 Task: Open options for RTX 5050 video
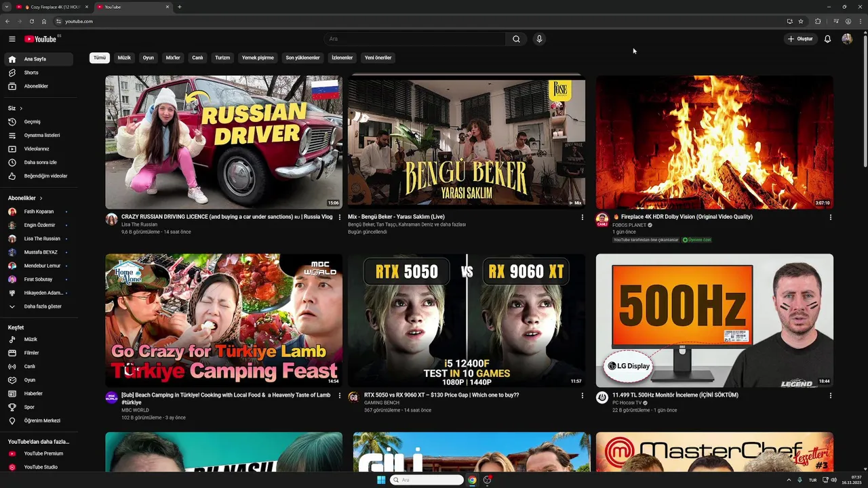(582, 396)
